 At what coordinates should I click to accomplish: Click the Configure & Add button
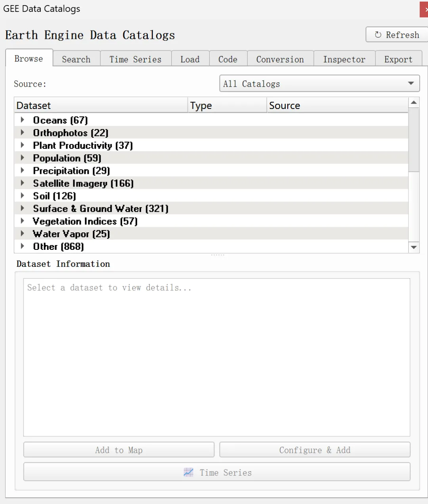[315, 450]
